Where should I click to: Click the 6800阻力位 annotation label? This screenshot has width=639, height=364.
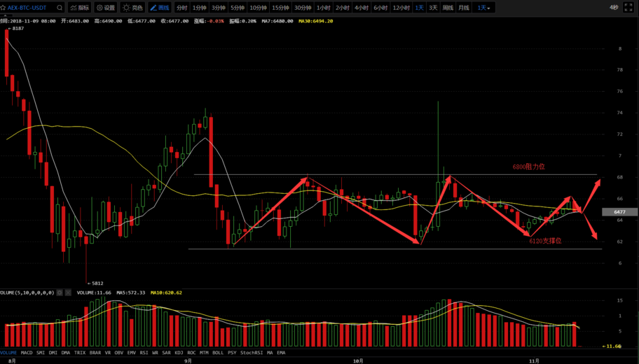[528, 167]
